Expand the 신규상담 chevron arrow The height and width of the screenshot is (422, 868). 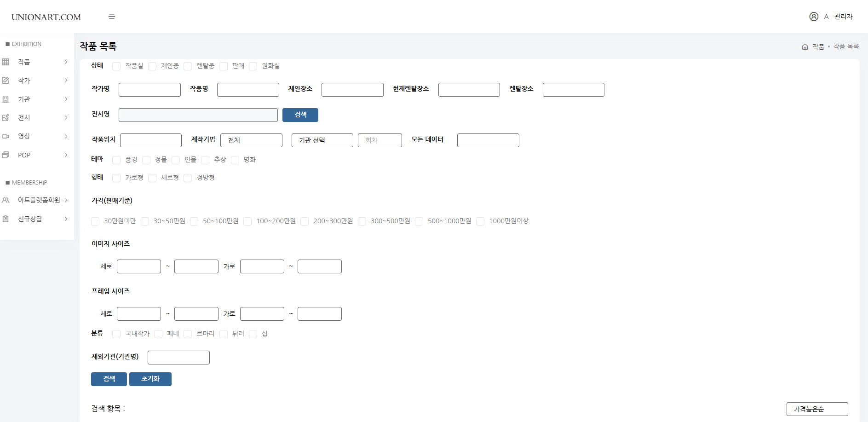click(66, 219)
